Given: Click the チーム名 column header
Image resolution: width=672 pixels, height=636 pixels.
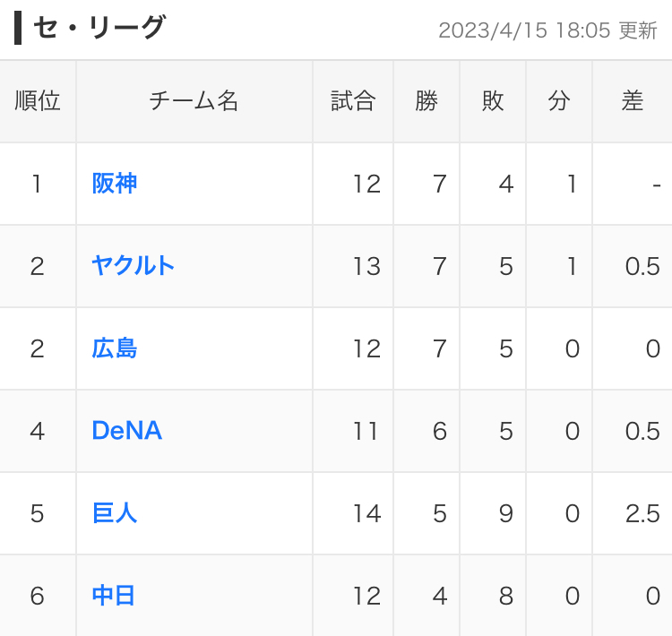Looking at the screenshot, I should tap(194, 101).
